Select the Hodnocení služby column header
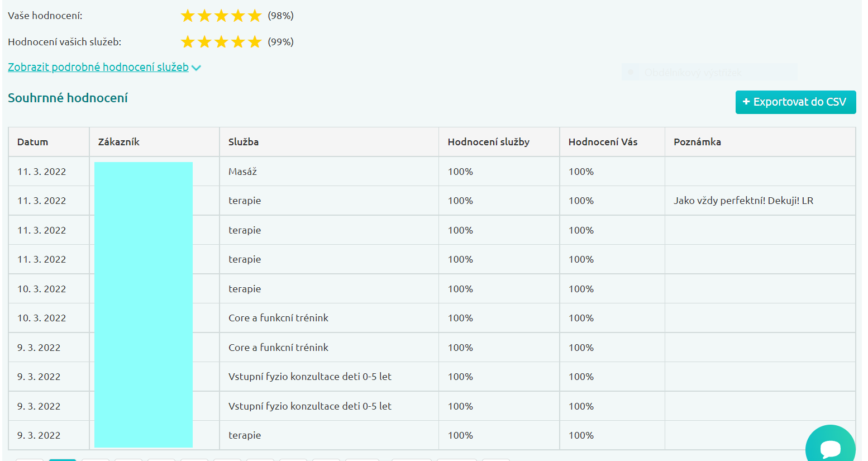Image resolution: width=868 pixels, height=461 pixels. point(489,142)
